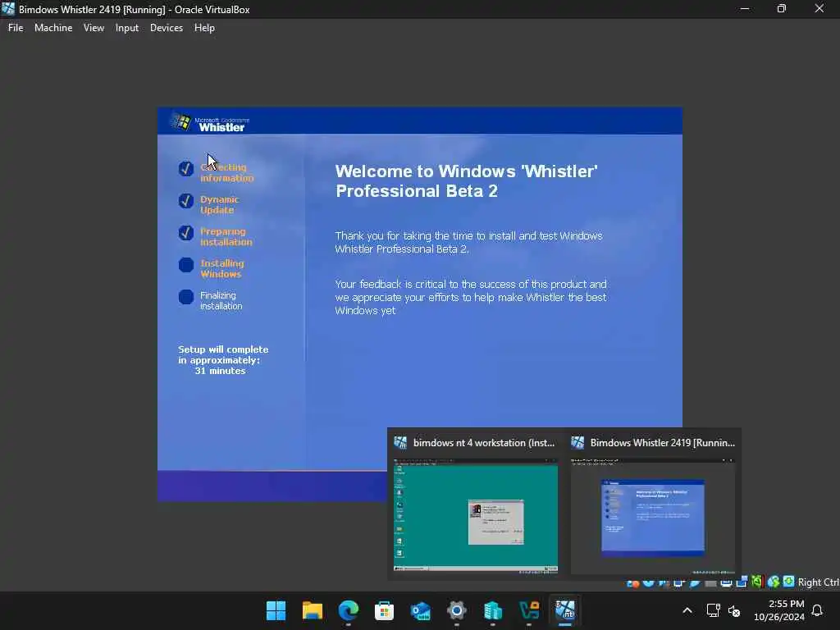Image resolution: width=840 pixels, height=630 pixels.
Task: Click the running VirtualBox VM taskbar icon
Action: coord(564,610)
